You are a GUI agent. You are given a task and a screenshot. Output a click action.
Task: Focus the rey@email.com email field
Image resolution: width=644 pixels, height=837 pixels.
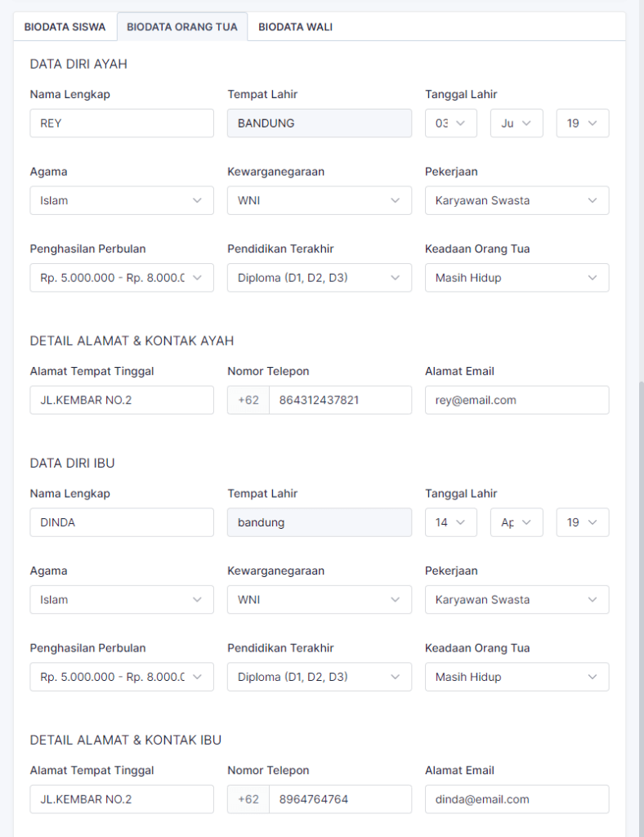coord(517,401)
